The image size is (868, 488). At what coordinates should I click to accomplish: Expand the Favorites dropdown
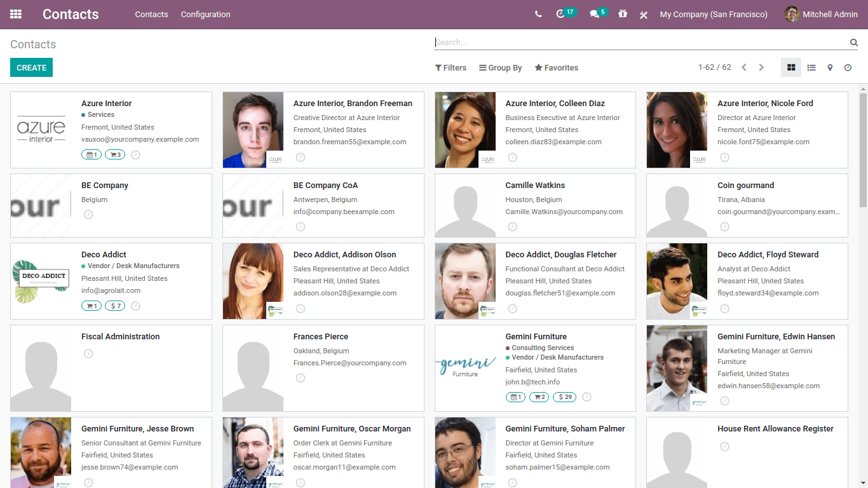coord(556,67)
